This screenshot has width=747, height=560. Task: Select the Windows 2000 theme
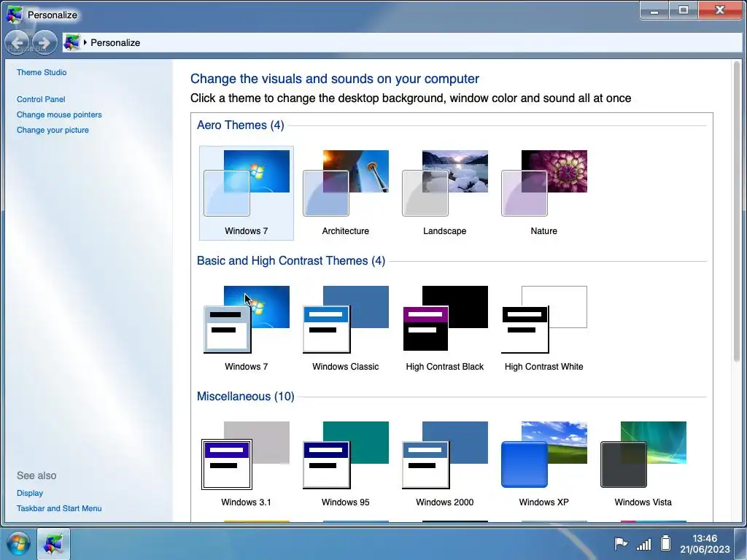pyautogui.click(x=444, y=464)
